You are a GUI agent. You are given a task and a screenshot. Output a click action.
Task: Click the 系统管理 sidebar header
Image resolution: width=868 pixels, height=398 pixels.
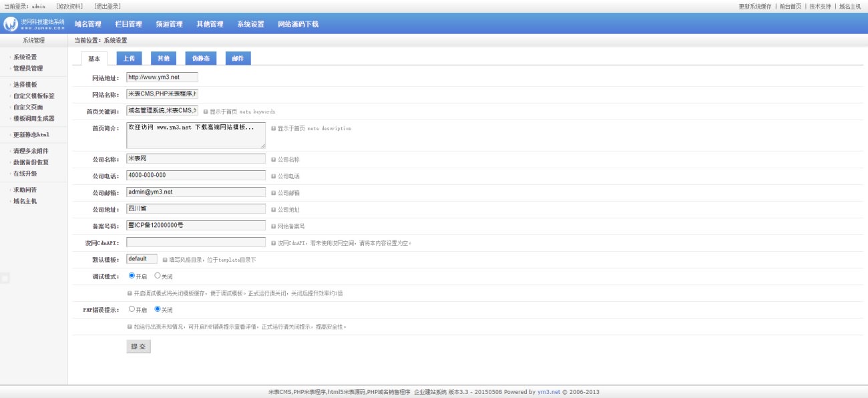click(x=33, y=41)
